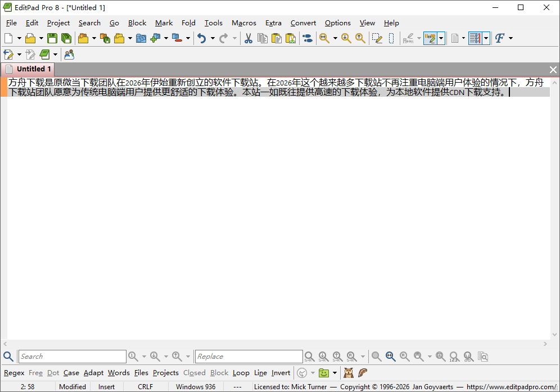The image size is (560, 392).
Task: Save the file with the green floppy icon
Action: [52, 38]
